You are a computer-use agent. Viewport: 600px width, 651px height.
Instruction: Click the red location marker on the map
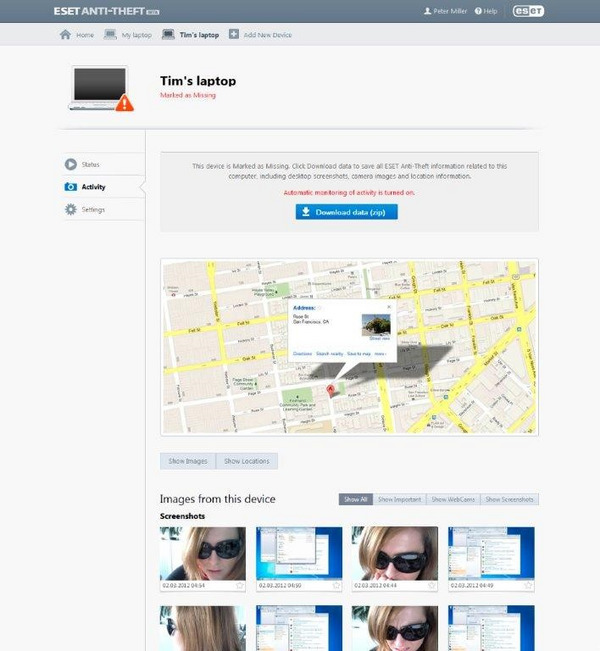coord(331,391)
